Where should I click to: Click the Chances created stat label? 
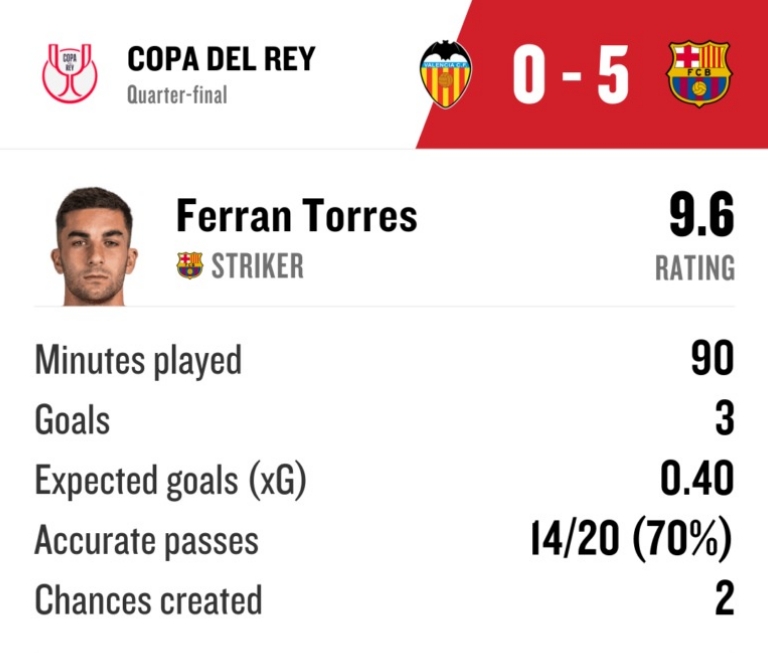click(x=148, y=600)
